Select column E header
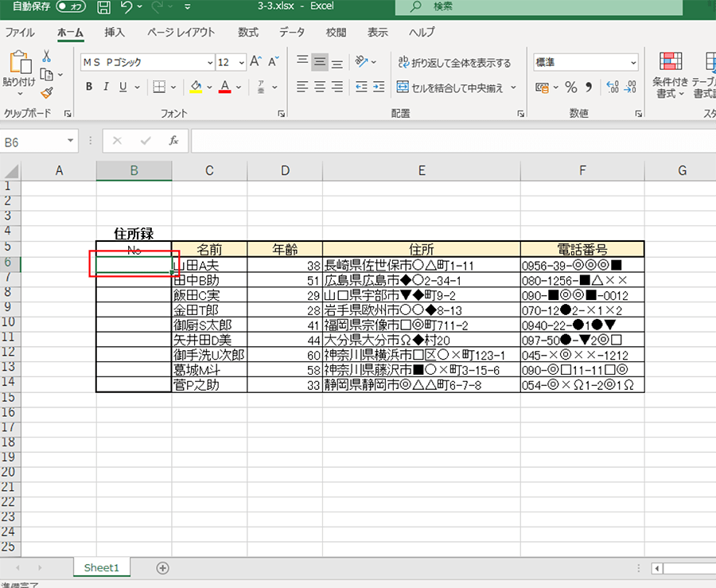This screenshot has height=588, width=716. point(422,171)
